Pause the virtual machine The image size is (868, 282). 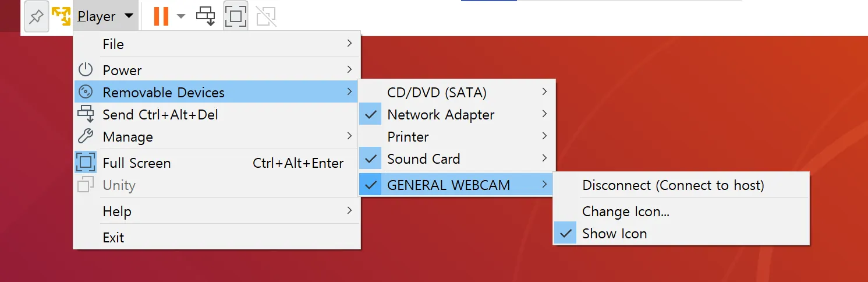(x=161, y=16)
